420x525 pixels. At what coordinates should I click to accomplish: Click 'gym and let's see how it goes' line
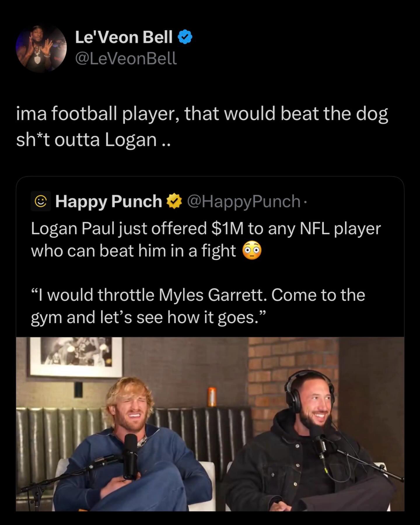pyautogui.click(x=148, y=317)
